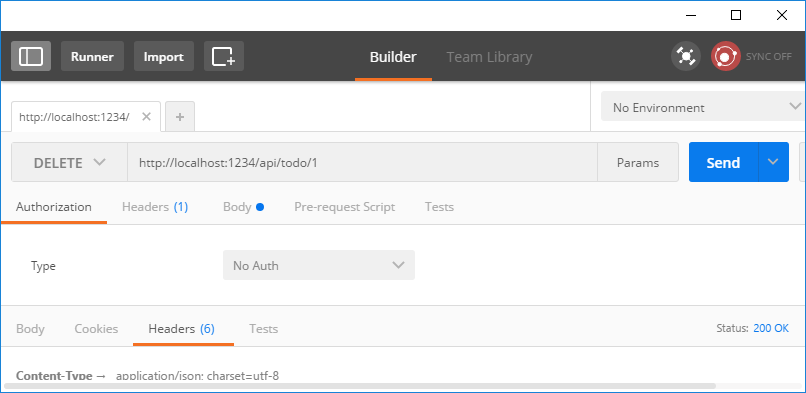Image resolution: width=806 pixels, height=393 pixels.
Task: Open a new window icon
Action: coord(224,56)
